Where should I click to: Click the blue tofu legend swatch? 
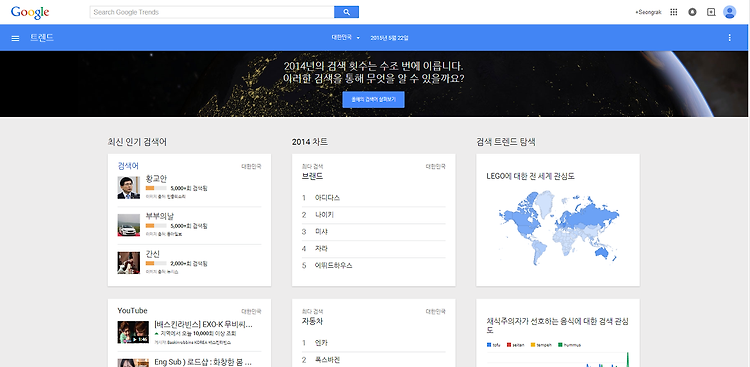pos(488,345)
